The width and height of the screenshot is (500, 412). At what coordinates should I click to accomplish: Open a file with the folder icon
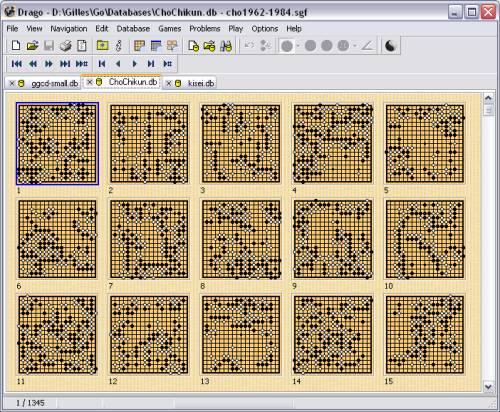pos(32,46)
